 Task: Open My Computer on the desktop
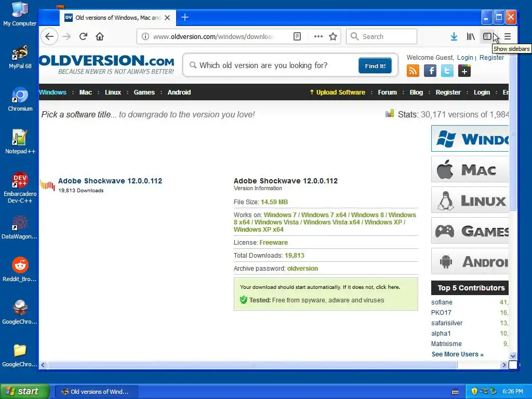20,14
